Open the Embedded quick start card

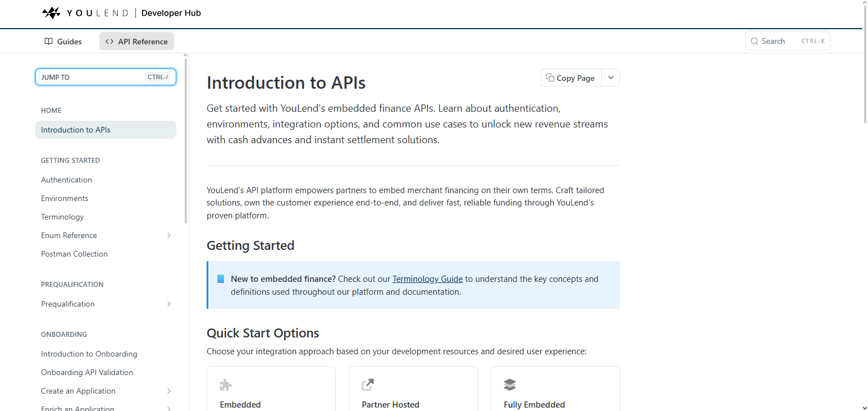tap(271, 389)
